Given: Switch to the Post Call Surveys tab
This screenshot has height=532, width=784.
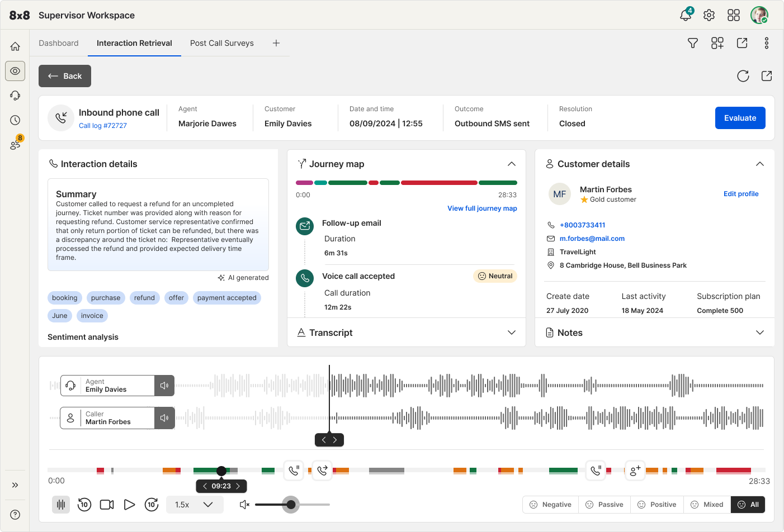Looking at the screenshot, I should pyautogui.click(x=222, y=43).
